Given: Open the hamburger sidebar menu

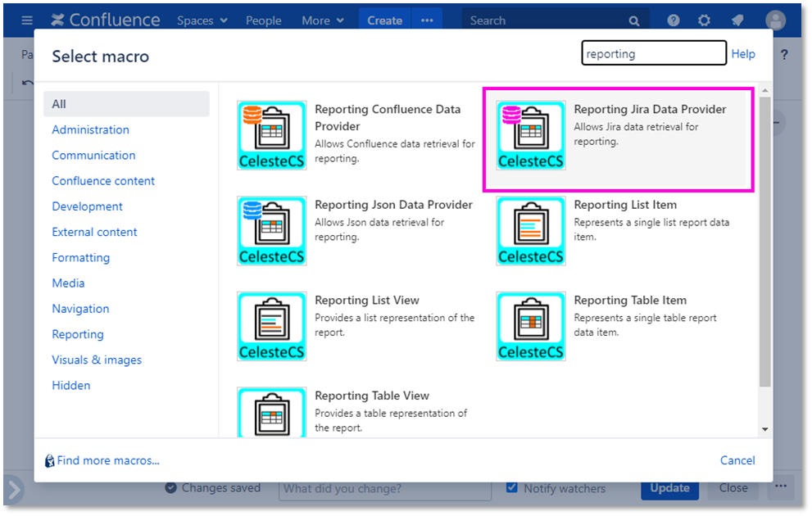Looking at the screenshot, I should click(x=27, y=20).
